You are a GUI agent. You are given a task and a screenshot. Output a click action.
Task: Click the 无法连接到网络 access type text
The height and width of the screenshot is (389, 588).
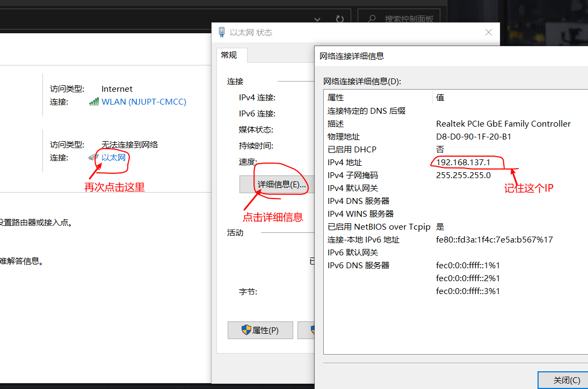[130, 145]
